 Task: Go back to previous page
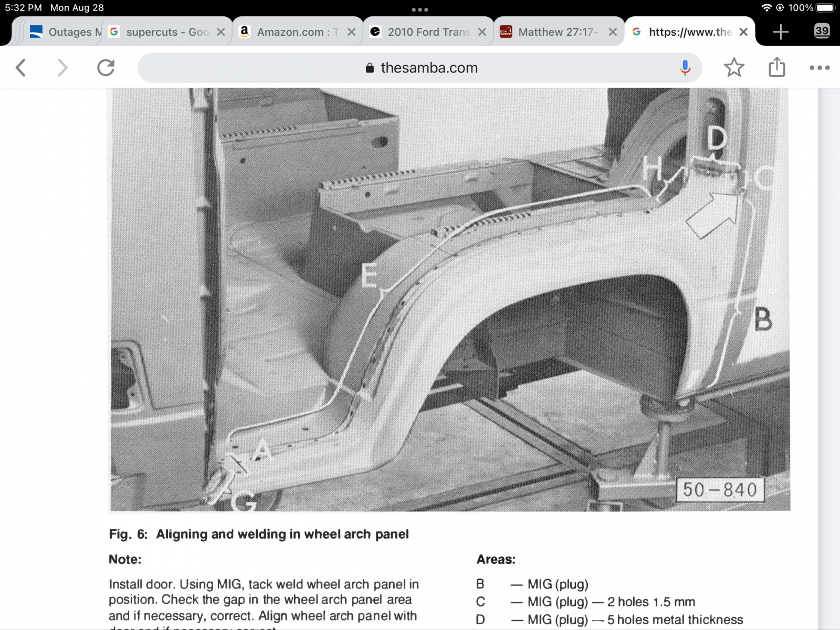[x=21, y=68]
